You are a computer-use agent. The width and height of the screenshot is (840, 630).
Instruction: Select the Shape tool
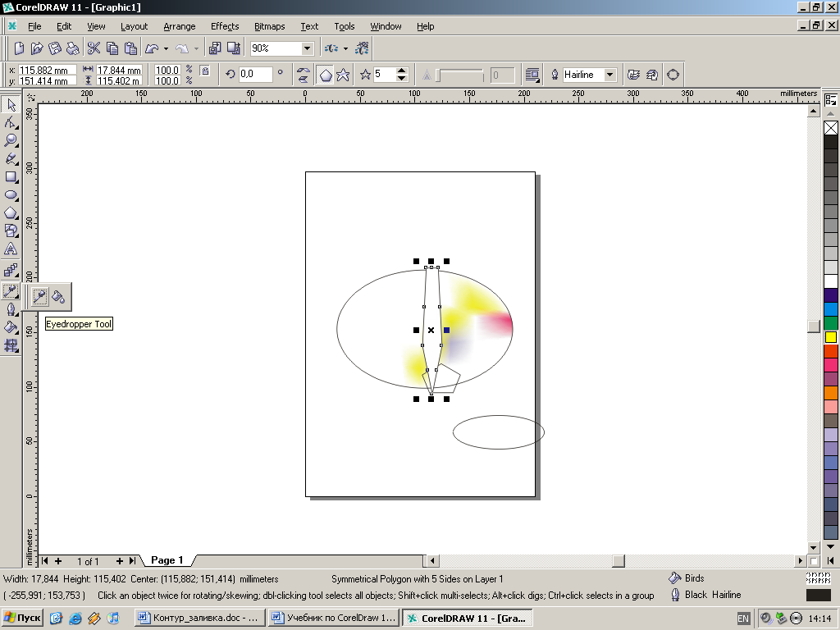point(11,123)
